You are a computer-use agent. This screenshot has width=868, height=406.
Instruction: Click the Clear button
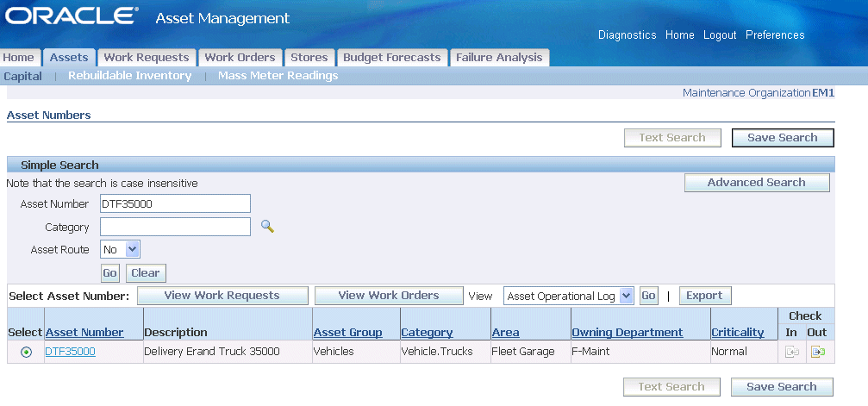coord(146,273)
